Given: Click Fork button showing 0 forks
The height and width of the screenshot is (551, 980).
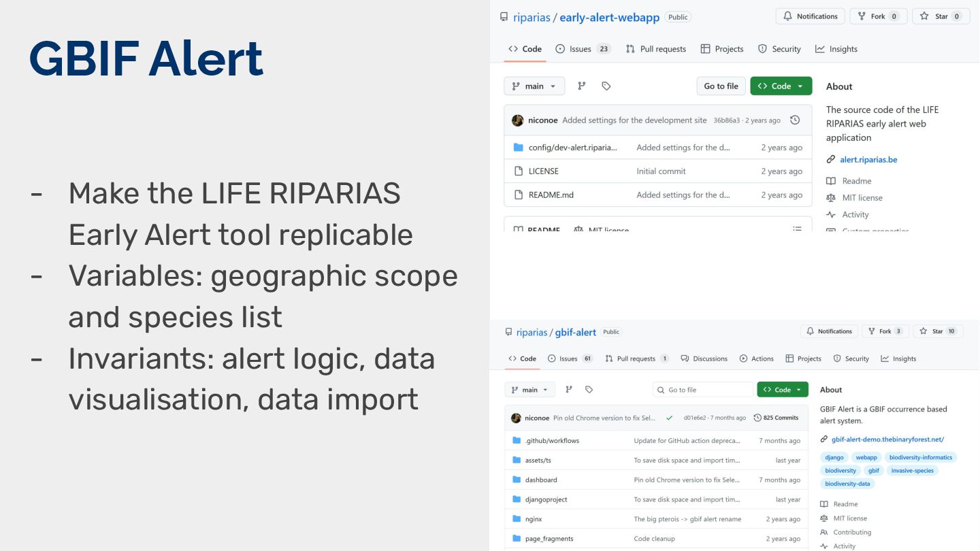Looking at the screenshot, I should click(x=879, y=16).
